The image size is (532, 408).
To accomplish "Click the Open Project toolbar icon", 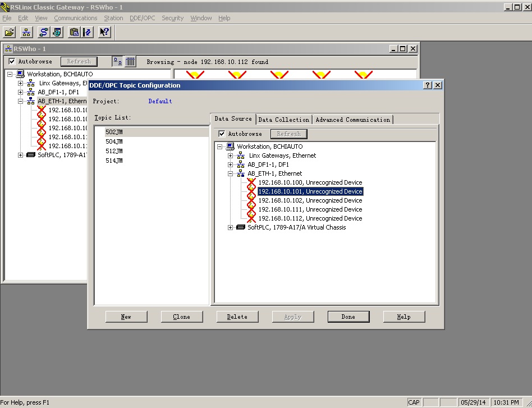I will point(10,32).
